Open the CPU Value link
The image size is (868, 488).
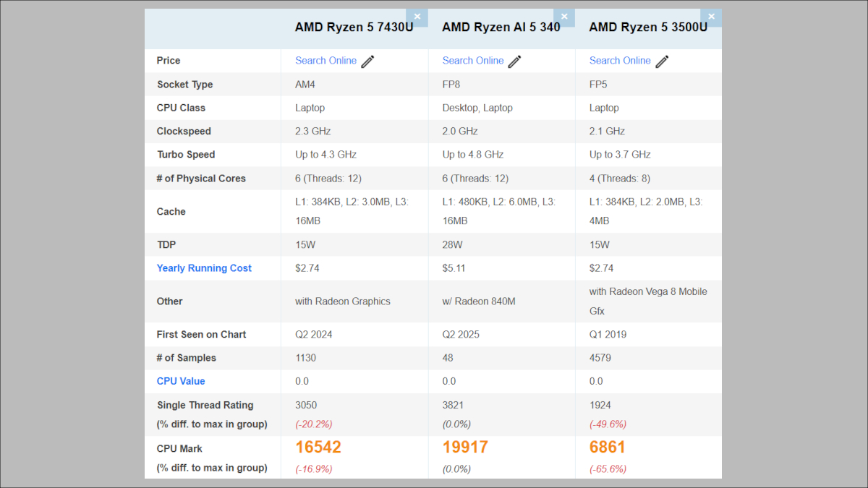point(181,381)
